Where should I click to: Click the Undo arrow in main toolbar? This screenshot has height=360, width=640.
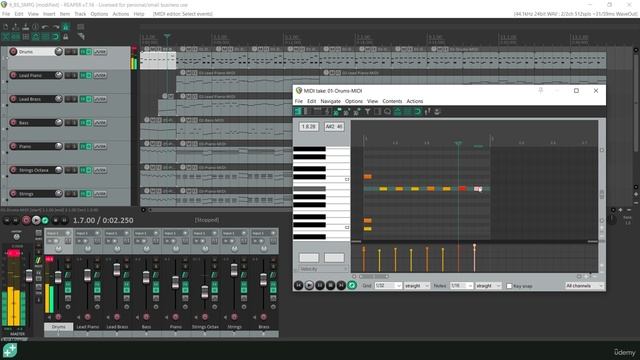tap(45, 27)
